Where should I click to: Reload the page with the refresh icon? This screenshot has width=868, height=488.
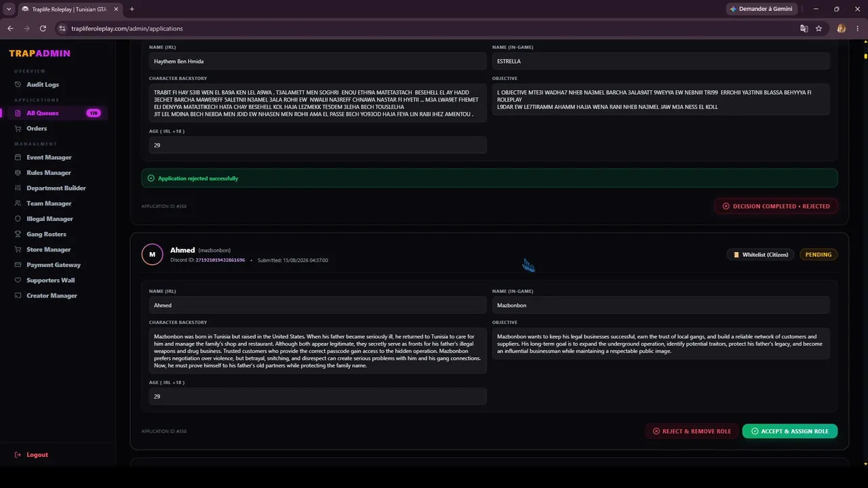pos(43,28)
